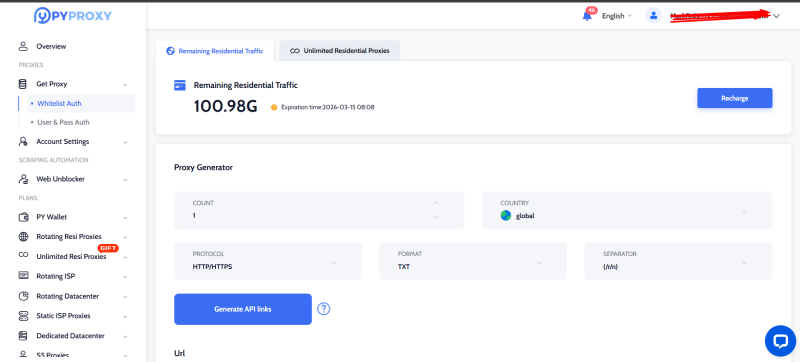This screenshot has width=800, height=362.
Task: Click the Dedicated Datacenter icon
Action: tap(23, 336)
